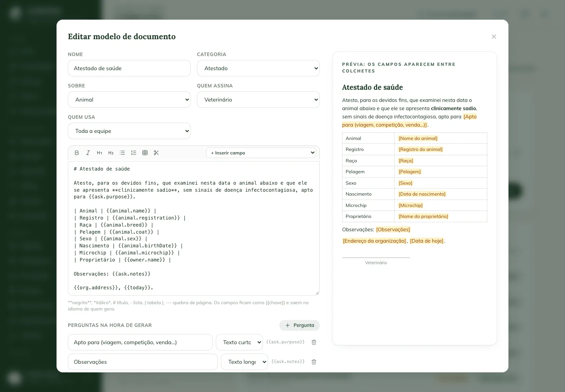This screenshot has width=565, height=392.
Task: Click the {{ask.purpose}} key label
Action: (x=285, y=342)
